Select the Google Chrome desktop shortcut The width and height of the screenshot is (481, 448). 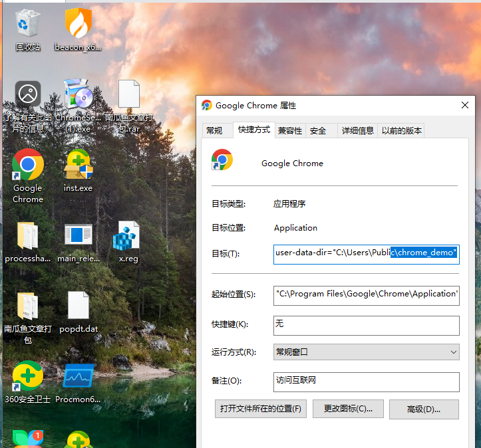pyautogui.click(x=27, y=176)
